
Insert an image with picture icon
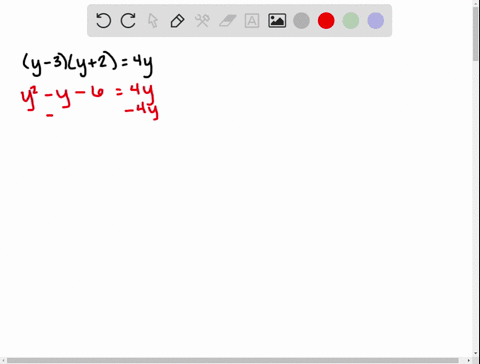point(277,21)
